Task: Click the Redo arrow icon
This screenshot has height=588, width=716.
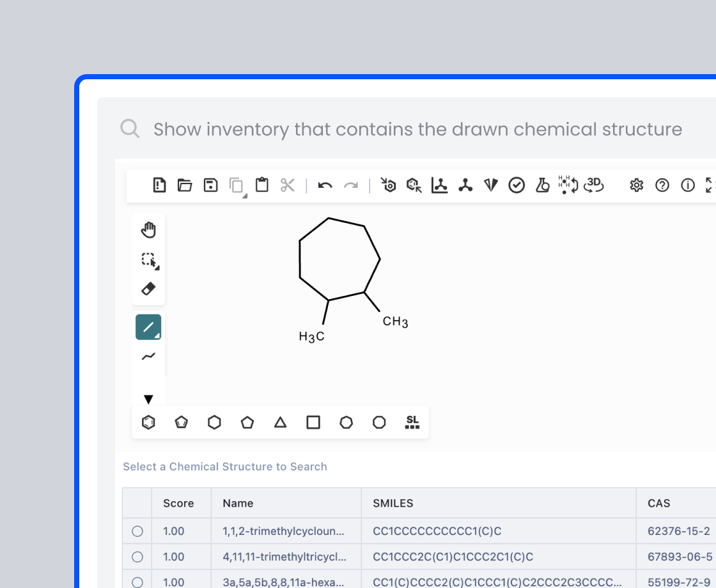Action: 351,185
